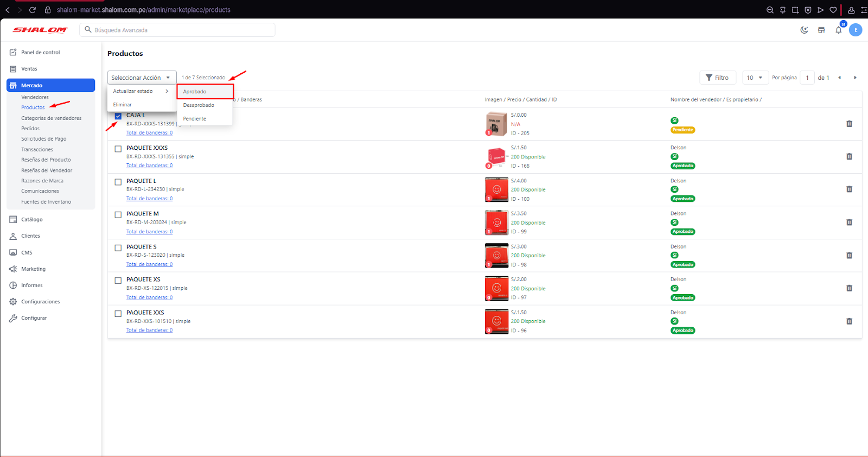Select Desaprobado status option
Screen dimensions: 868x457
tap(199, 105)
